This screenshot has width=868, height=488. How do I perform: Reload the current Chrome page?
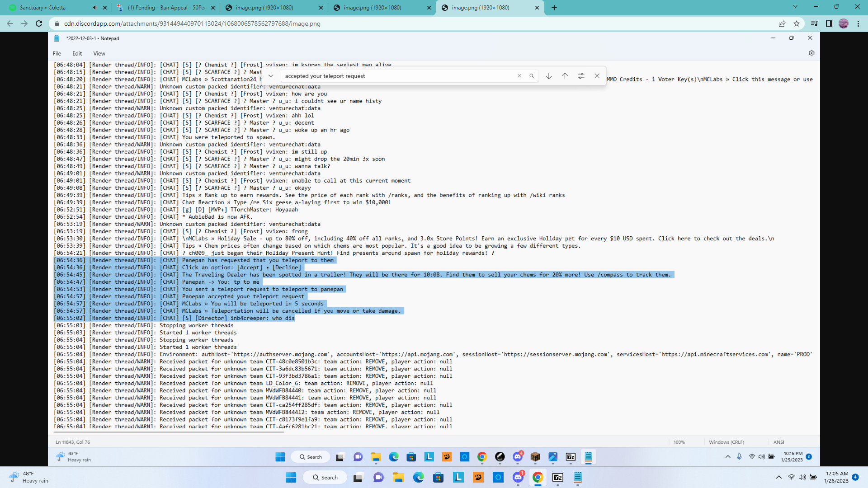coord(39,23)
